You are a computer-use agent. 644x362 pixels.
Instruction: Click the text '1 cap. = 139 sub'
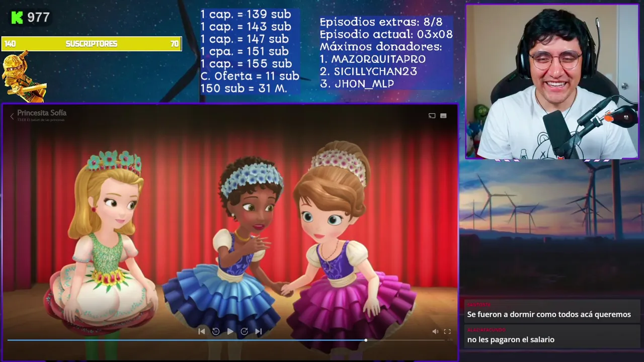(246, 14)
